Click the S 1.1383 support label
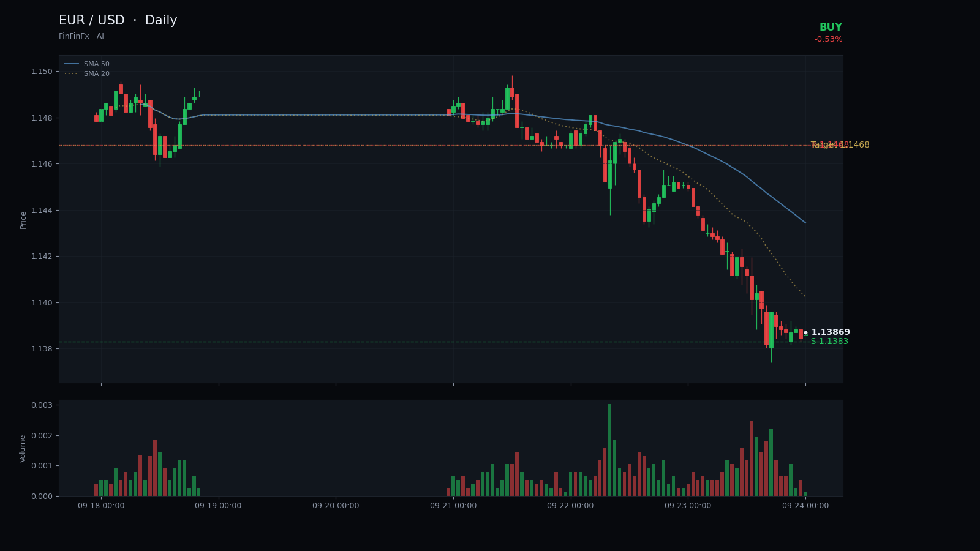This screenshot has height=551, width=980. coord(829,342)
